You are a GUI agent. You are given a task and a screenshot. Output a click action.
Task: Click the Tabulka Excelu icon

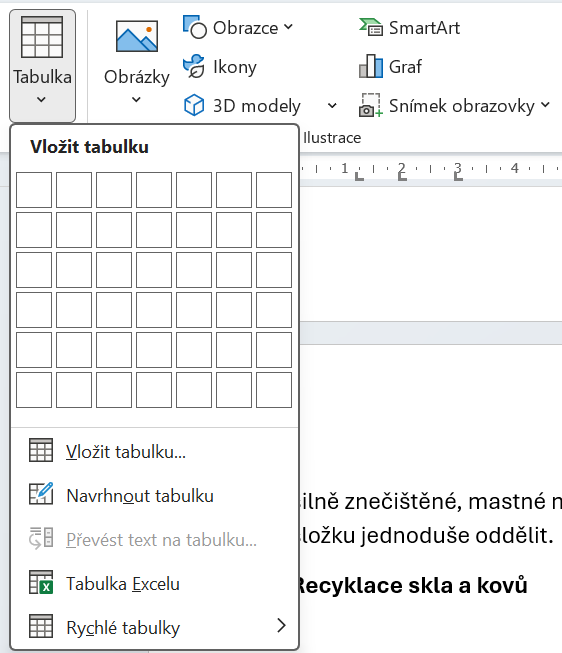[x=41, y=582]
